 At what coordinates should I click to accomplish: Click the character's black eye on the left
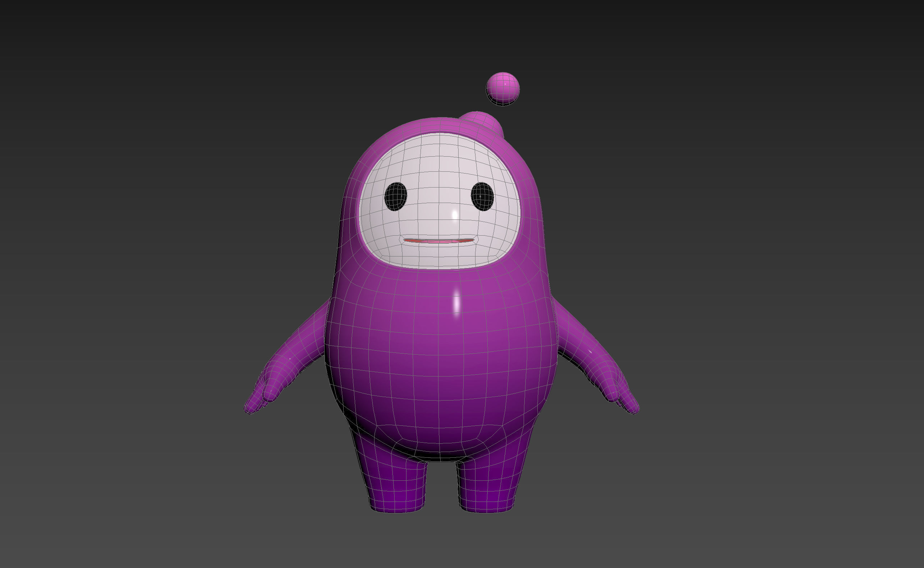coord(396,197)
